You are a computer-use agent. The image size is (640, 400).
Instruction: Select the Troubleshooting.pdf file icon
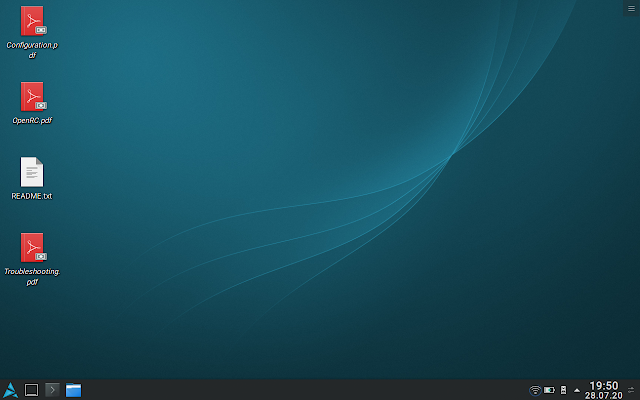[33, 248]
